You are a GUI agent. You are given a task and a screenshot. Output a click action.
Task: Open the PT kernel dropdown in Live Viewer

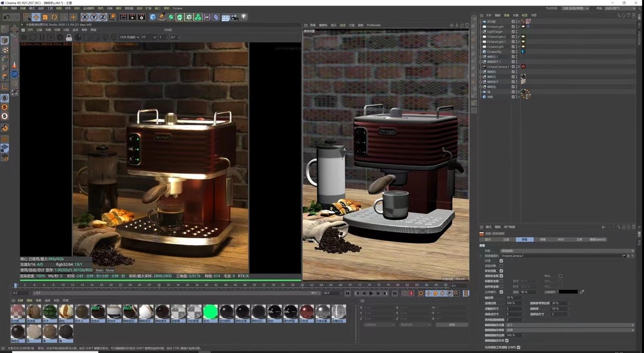click(149, 37)
